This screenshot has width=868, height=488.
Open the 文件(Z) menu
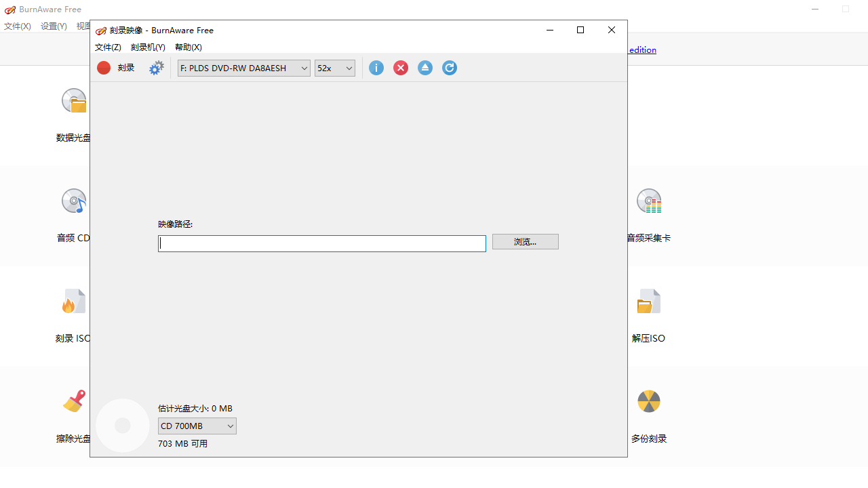[x=107, y=47]
